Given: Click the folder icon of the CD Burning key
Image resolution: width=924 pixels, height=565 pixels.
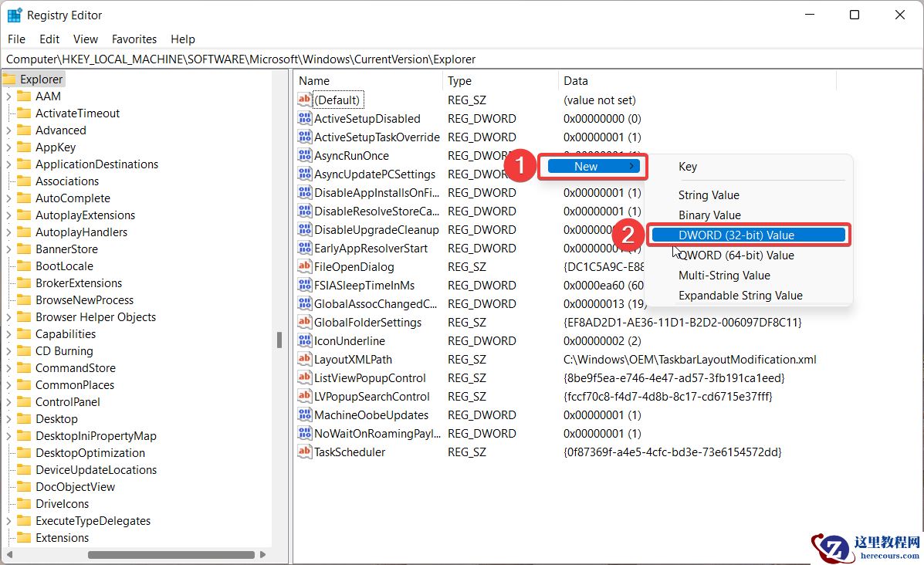Looking at the screenshot, I should [x=23, y=350].
